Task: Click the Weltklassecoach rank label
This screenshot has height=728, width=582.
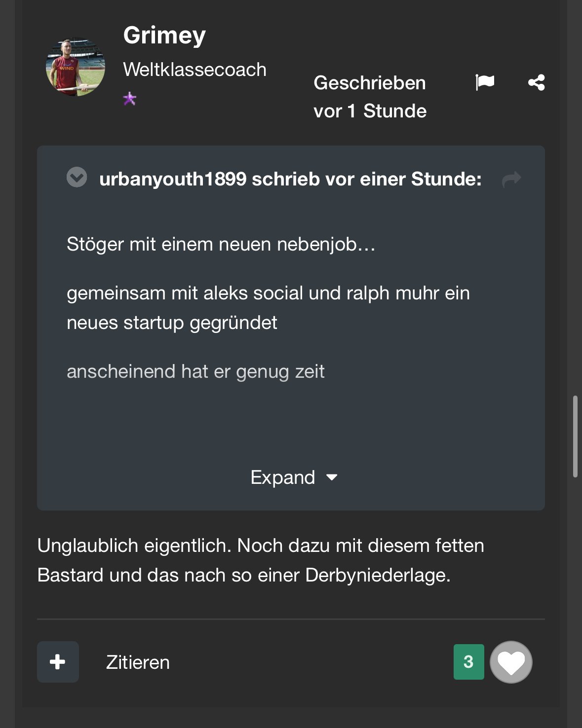Action: pyautogui.click(x=194, y=70)
